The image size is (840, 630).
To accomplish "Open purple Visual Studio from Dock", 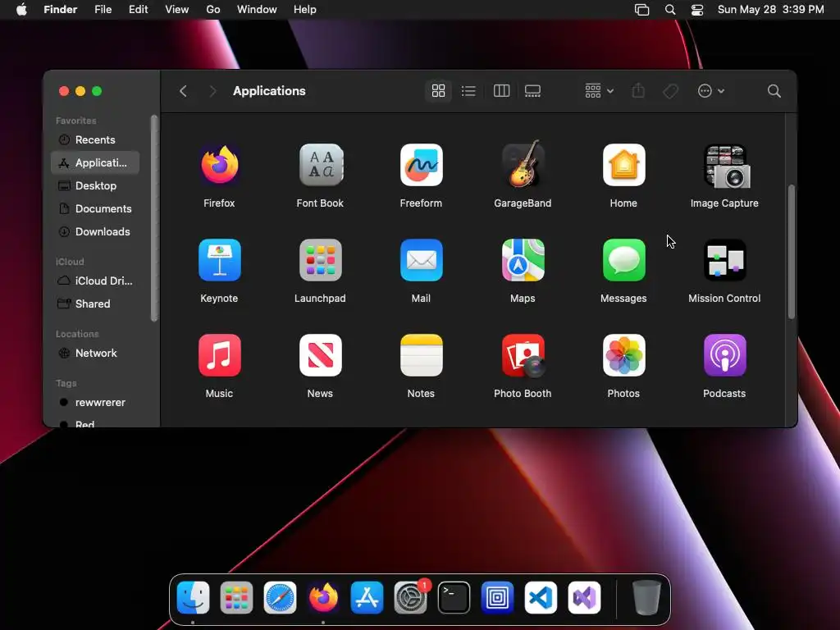I will point(584,597).
